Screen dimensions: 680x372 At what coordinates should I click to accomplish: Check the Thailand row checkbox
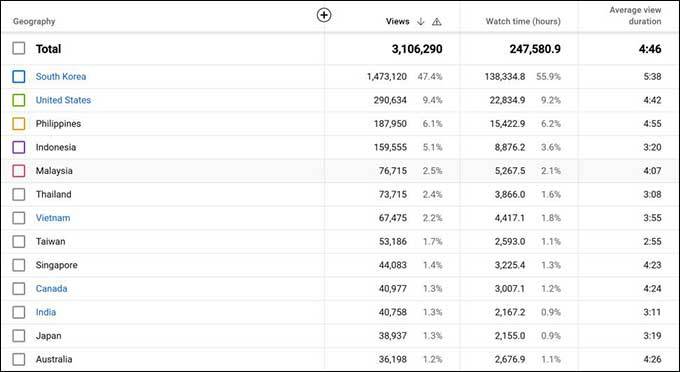[x=19, y=194]
